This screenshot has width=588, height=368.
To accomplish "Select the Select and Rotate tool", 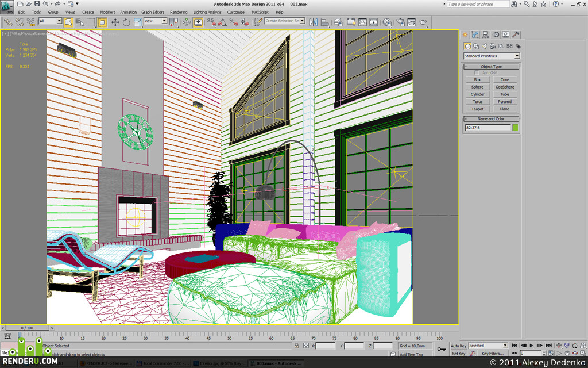I will tap(126, 22).
